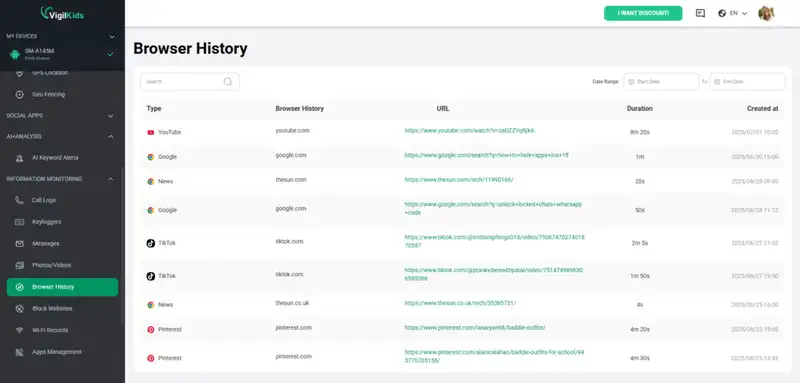Select Keyloggers in the sidebar
The width and height of the screenshot is (800, 383).
pos(46,222)
